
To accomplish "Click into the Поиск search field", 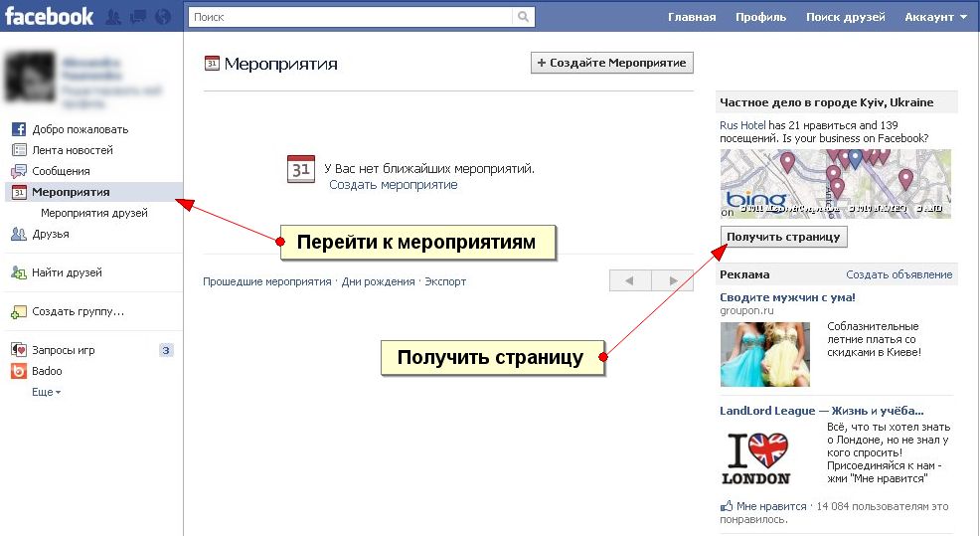I will click(350, 17).
